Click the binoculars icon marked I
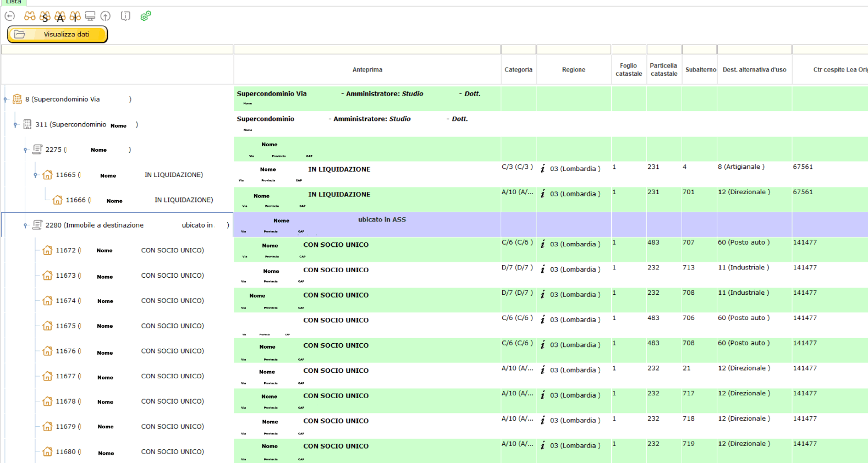Screen dimensions: 868x463 (75, 16)
